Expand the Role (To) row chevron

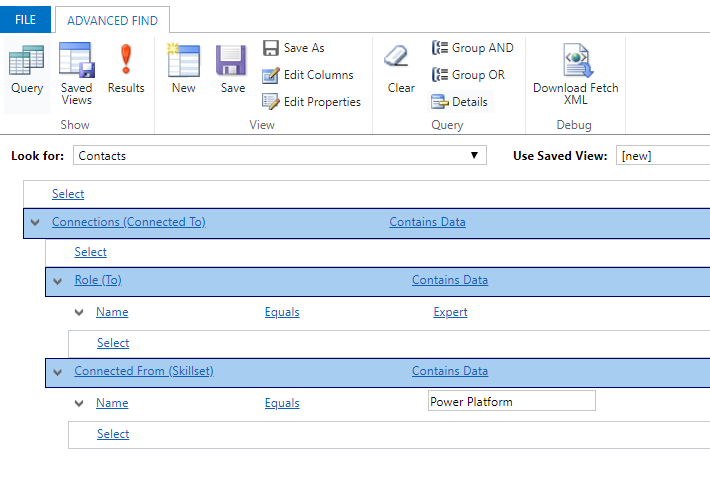[x=58, y=281]
